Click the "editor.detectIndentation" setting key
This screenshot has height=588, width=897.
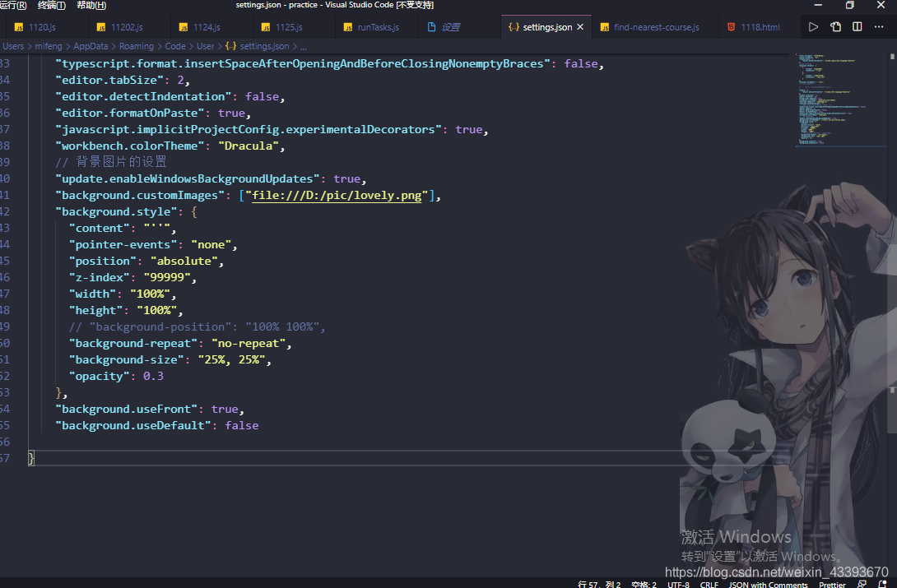point(143,96)
